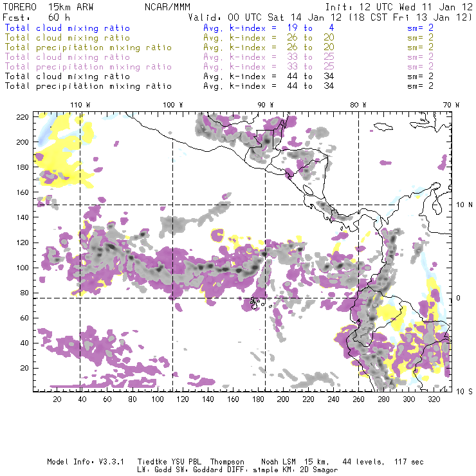Select black 'Total cloud mixing ratio' legend line
Viewport: 476px width, 476px height.
click(x=68, y=77)
